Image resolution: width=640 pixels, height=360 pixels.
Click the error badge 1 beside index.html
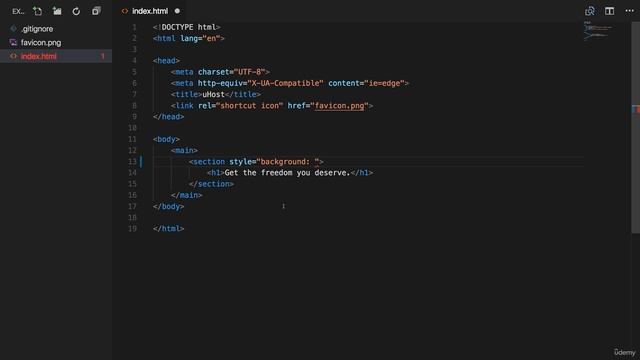103,56
